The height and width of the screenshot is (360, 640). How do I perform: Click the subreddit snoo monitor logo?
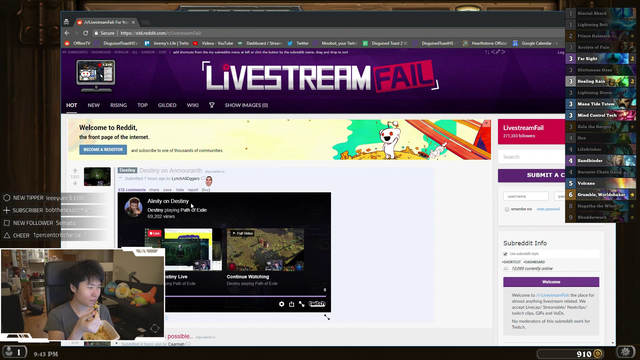96,76
